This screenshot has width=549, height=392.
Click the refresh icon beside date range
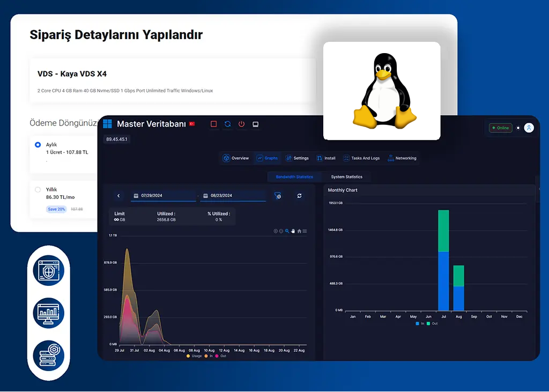[x=299, y=196]
